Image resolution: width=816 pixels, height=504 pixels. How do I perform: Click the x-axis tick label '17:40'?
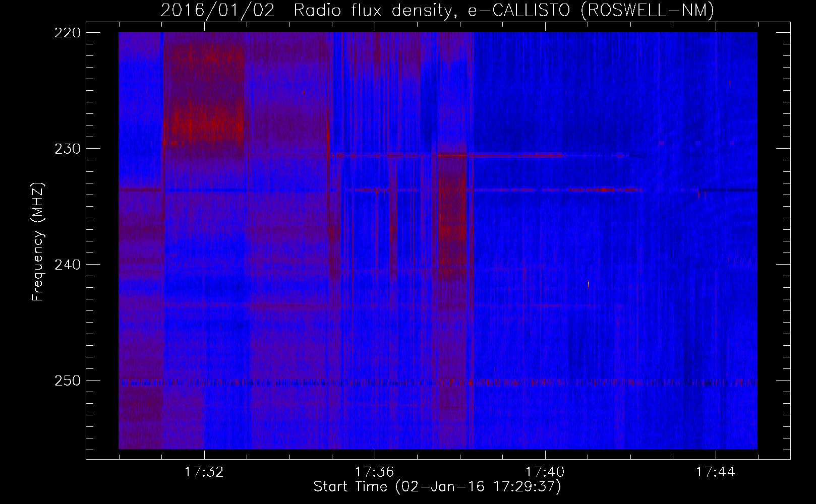545,472
